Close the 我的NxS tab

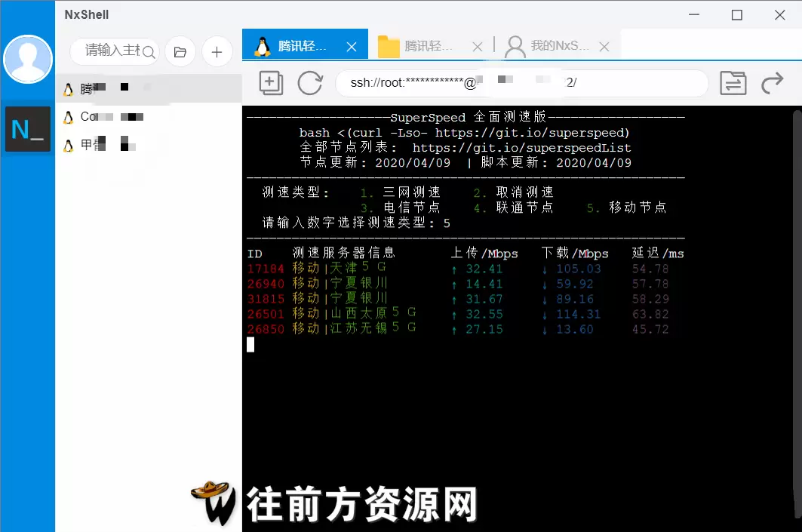pyautogui.click(x=604, y=47)
